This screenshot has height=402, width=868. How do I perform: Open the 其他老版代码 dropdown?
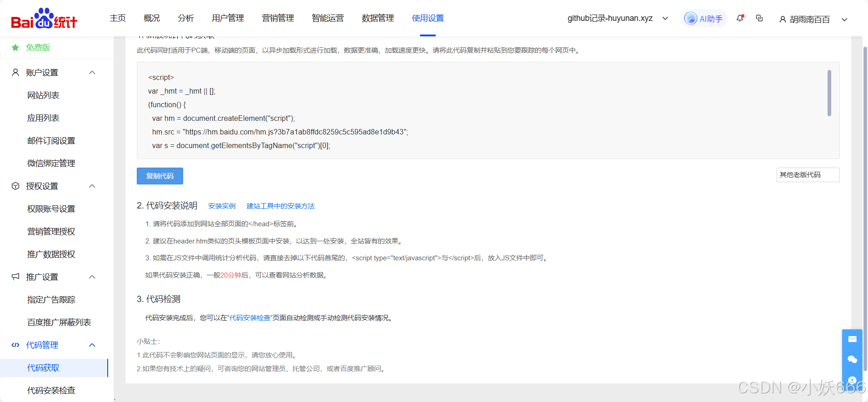tap(808, 175)
